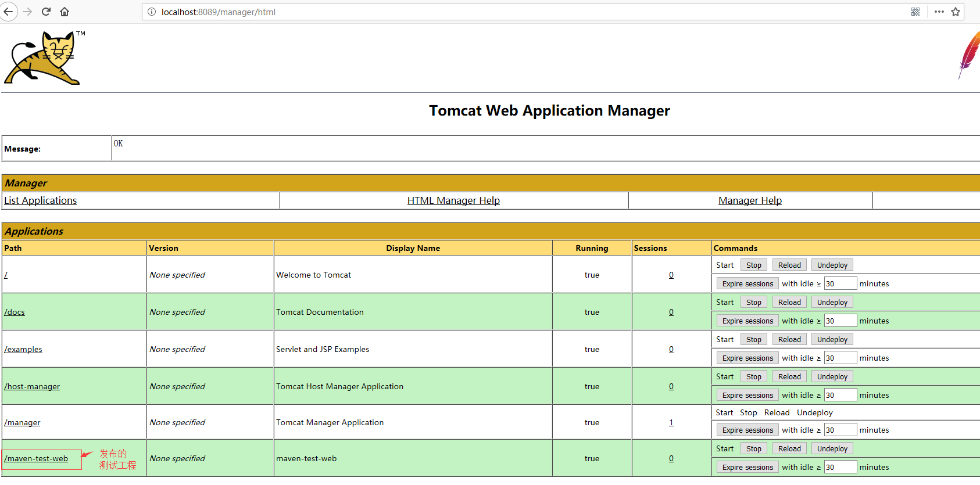Undeploy the /host-manager application
980x485 pixels.
[x=832, y=376]
